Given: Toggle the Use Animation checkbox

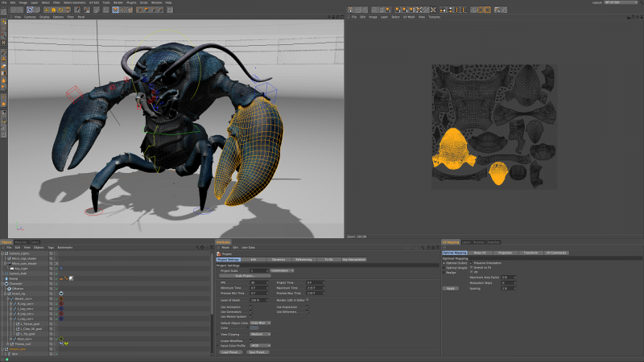Looking at the screenshot, I should click(x=251, y=306).
